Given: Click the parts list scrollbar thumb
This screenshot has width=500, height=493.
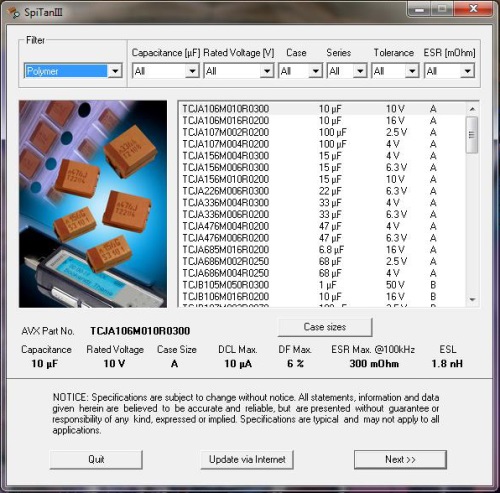Looking at the screenshot, I should click(472, 135).
